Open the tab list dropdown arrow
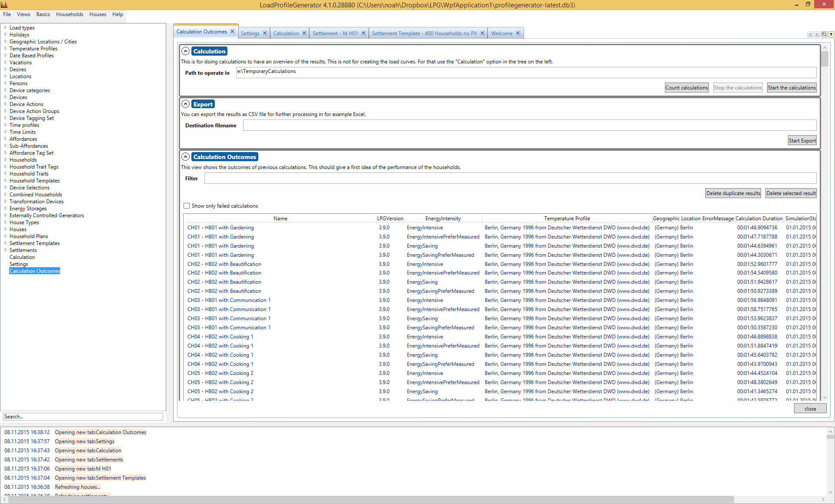Screen dimensions: 835x504 831,34
